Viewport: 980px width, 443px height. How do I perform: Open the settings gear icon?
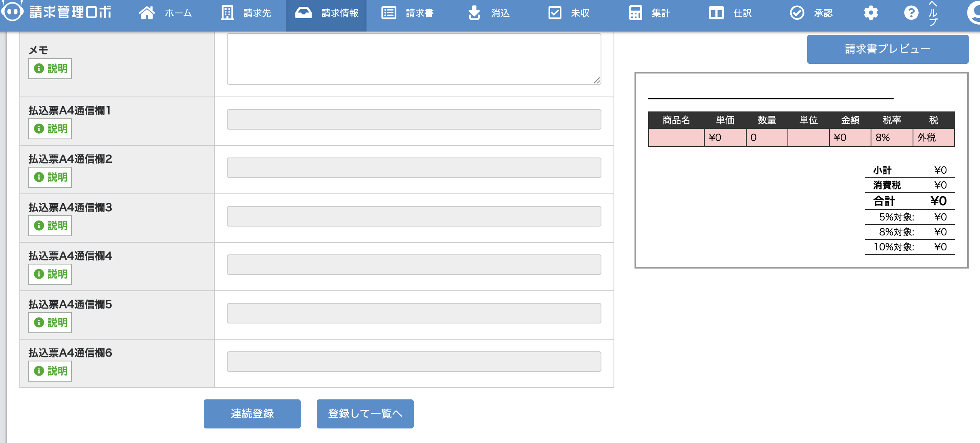871,13
